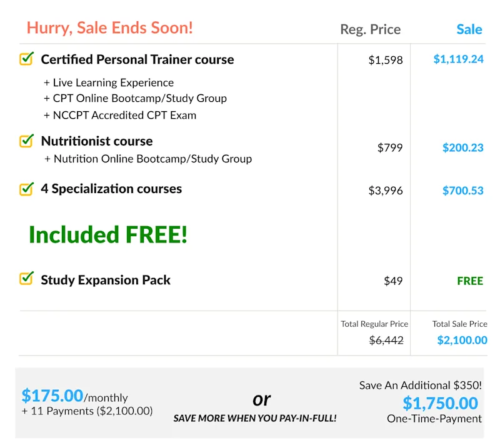Click the 4 Specialization courses checkmark icon
Screen dimensions: 500x448
point(27,189)
